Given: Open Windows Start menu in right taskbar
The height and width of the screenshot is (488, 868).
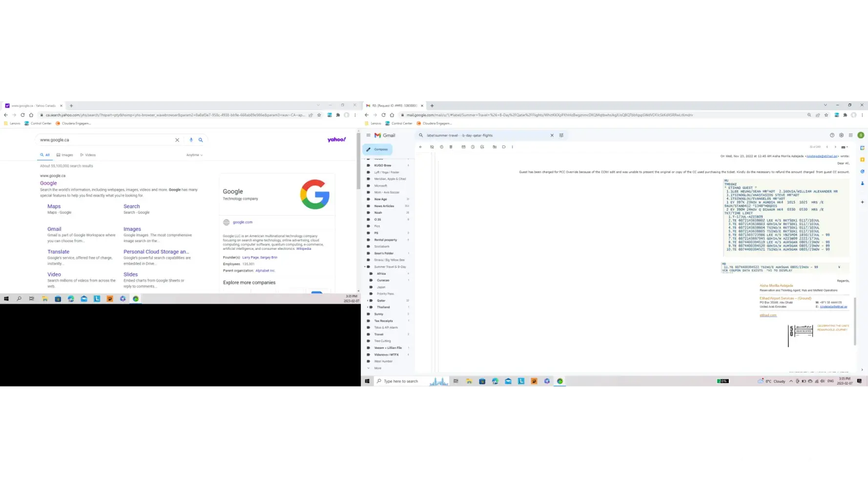Looking at the screenshot, I should click(x=367, y=381).
